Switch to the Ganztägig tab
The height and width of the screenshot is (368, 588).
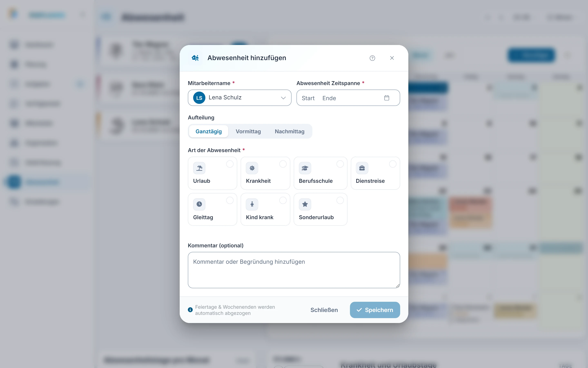tap(208, 131)
